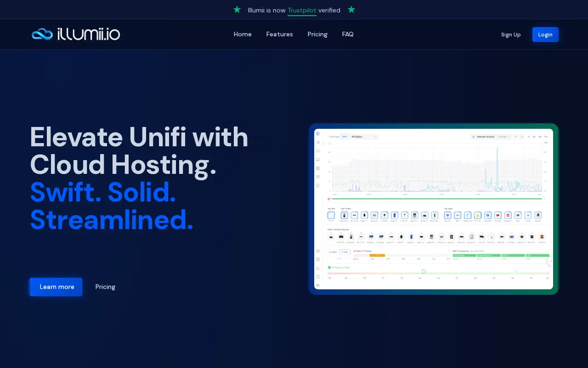The image size is (588, 368).
Task: Click the "Streamlined." blue text
Action: pyautogui.click(x=112, y=220)
